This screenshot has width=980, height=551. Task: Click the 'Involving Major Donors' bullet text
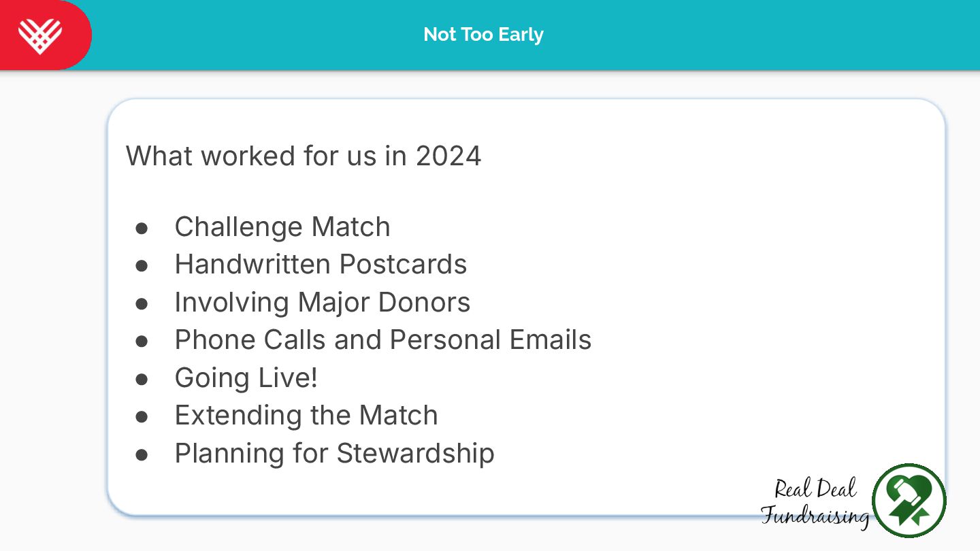(322, 302)
